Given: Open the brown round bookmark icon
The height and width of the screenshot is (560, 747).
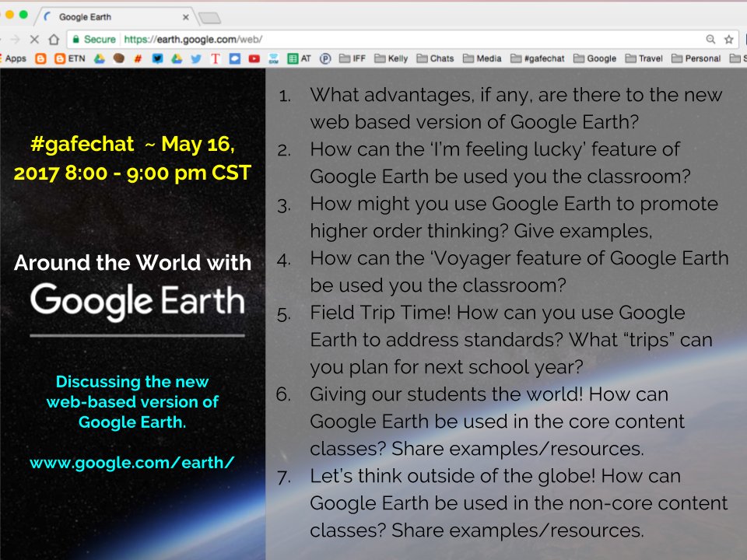Looking at the screenshot, I should tap(118, 58).
